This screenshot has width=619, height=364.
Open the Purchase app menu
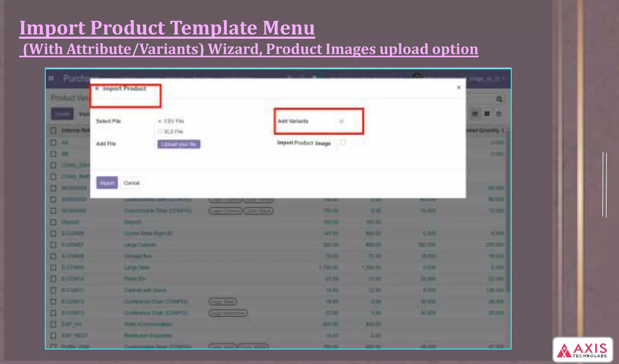click(x=77, y=79)
